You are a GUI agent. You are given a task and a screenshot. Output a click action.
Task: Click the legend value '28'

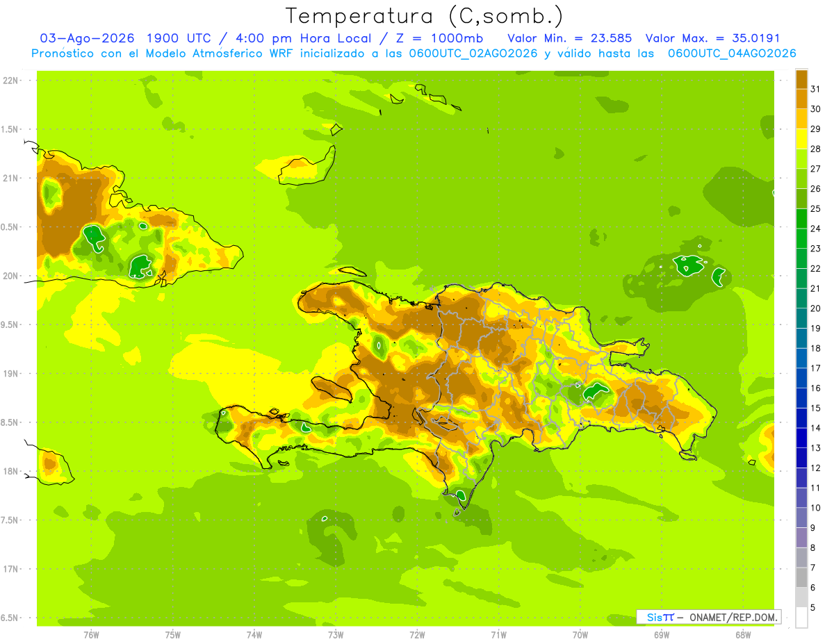[x=815, y=149]
